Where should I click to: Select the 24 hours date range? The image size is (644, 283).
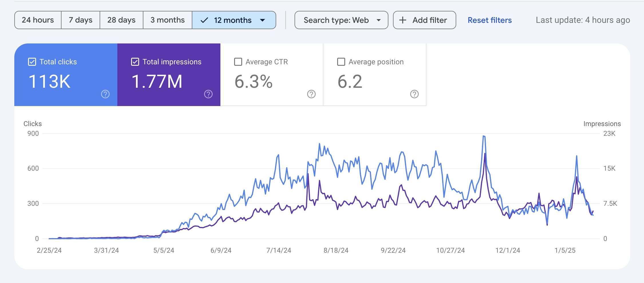click(x=38, y=20)
